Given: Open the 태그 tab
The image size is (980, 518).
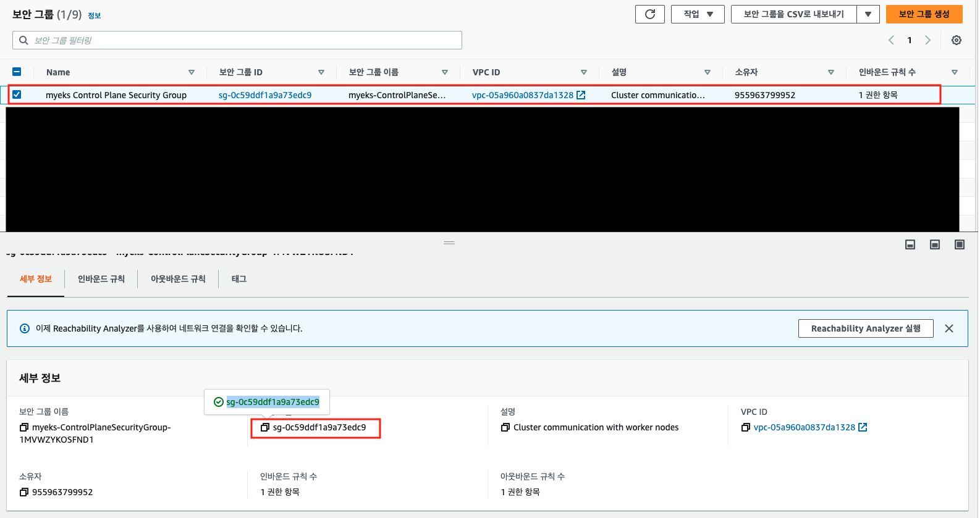Looking at the screenshot, I should [x=239, y=279].
